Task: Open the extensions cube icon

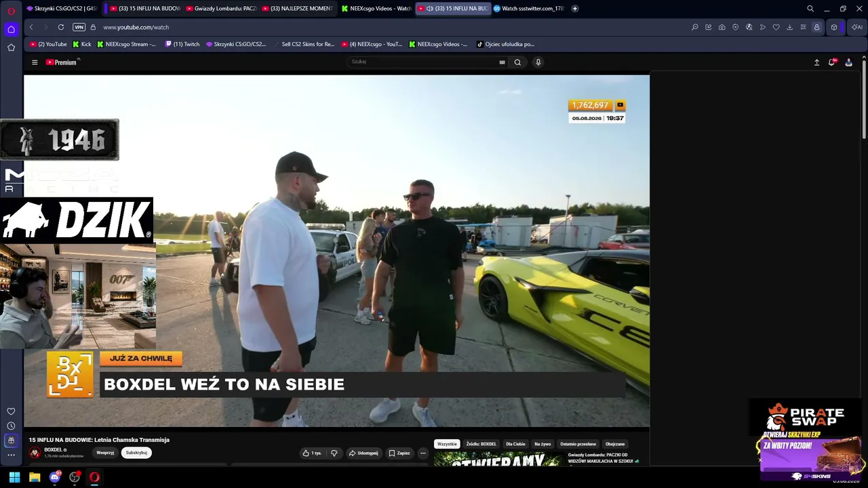Action: 834,27
